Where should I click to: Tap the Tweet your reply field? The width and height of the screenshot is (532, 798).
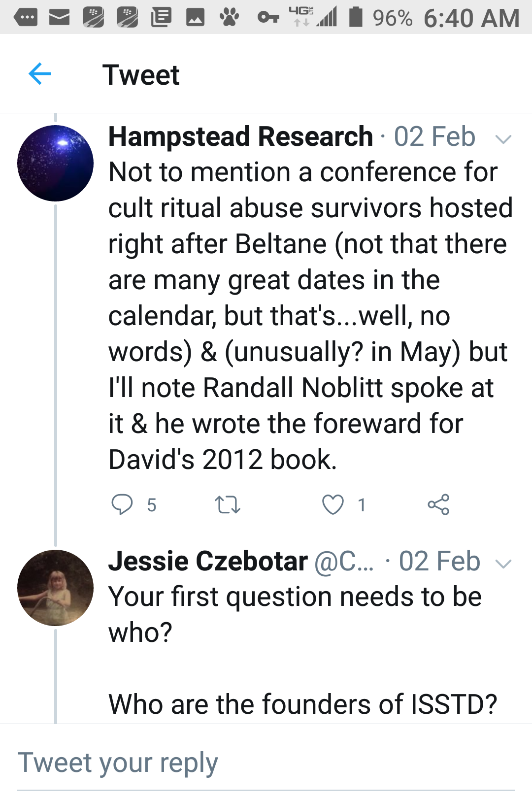pos(266,763)
